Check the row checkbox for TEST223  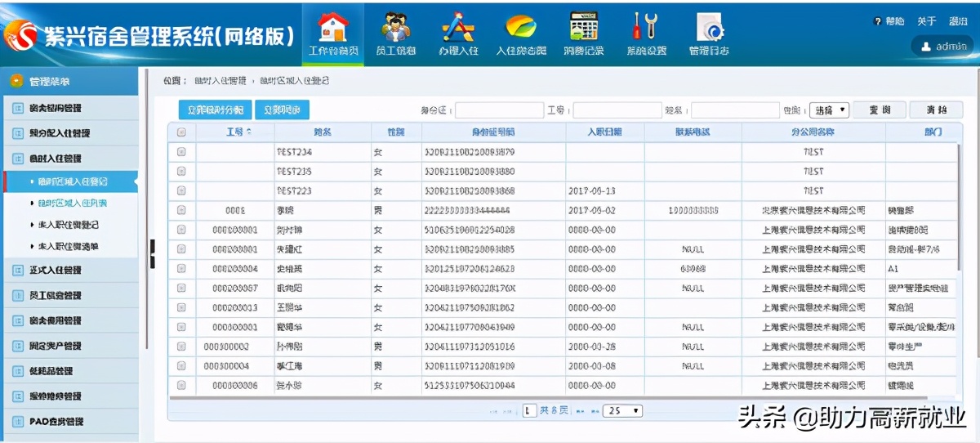181,190
